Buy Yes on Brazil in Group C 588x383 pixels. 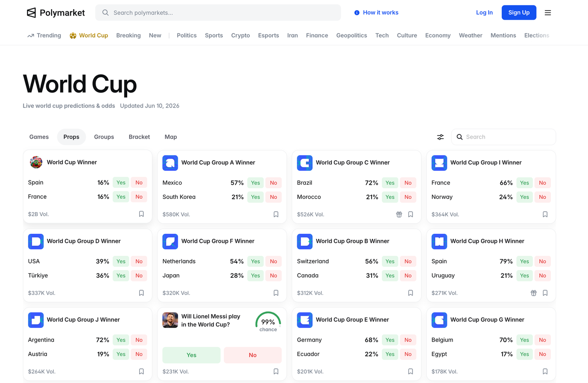point(390,183)
